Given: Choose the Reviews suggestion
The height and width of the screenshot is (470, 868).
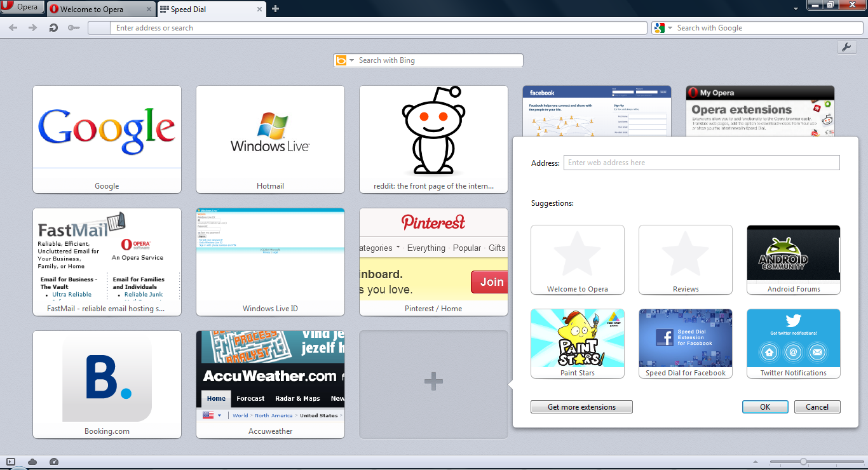Looking at the screenshot, I should click(x=686, y=260).
